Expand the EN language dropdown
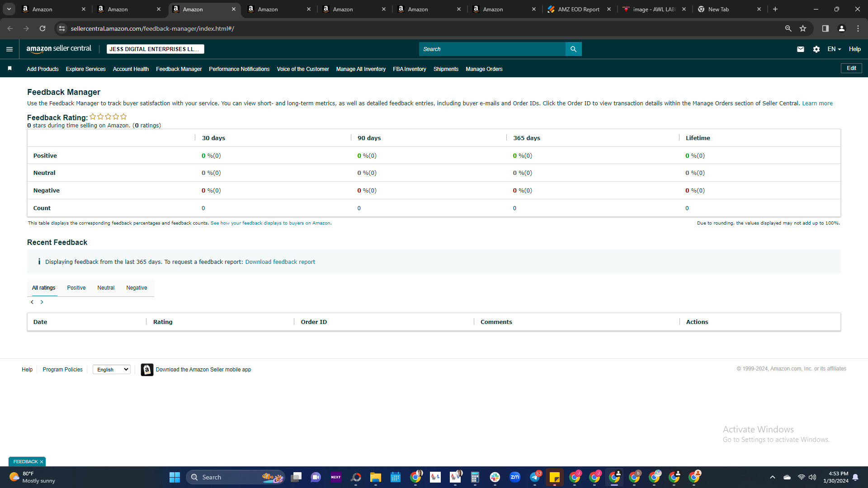 834,49
